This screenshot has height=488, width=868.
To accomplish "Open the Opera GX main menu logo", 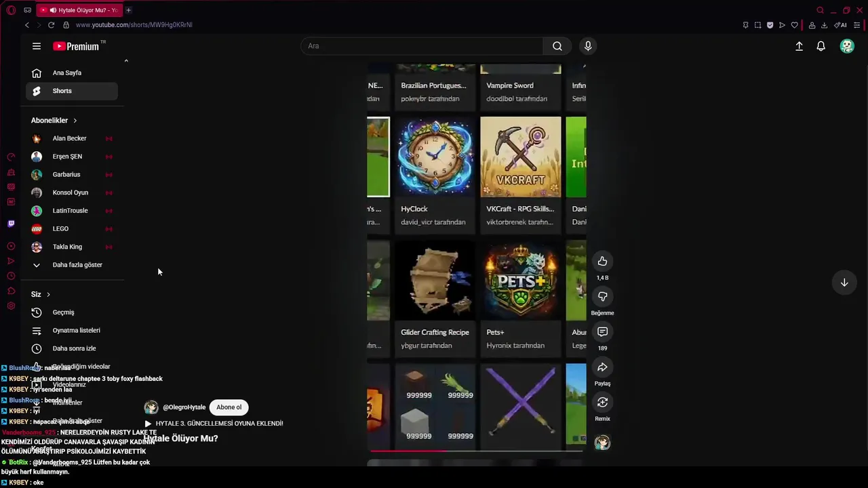I will tap(11, 10).
